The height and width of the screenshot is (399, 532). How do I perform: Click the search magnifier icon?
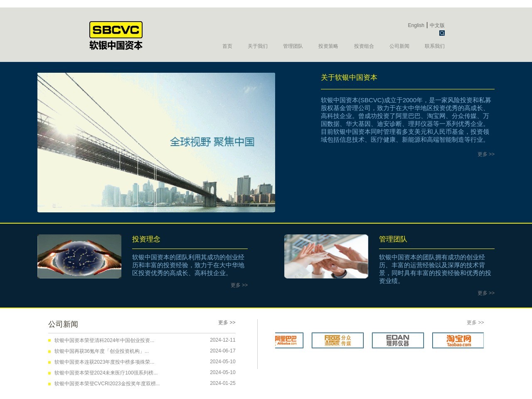pos(442,33)
